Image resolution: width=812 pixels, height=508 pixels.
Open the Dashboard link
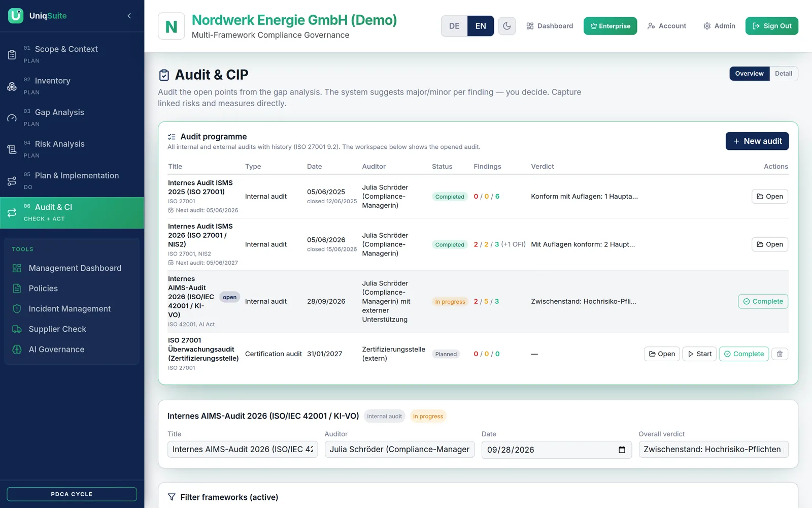[x=550, y=26]
